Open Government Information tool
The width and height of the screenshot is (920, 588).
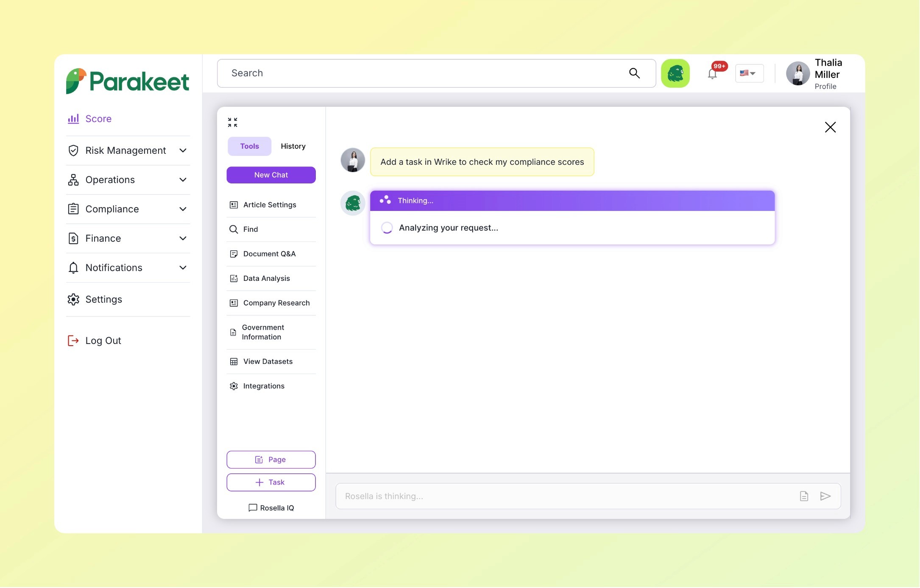click(263, 332)
